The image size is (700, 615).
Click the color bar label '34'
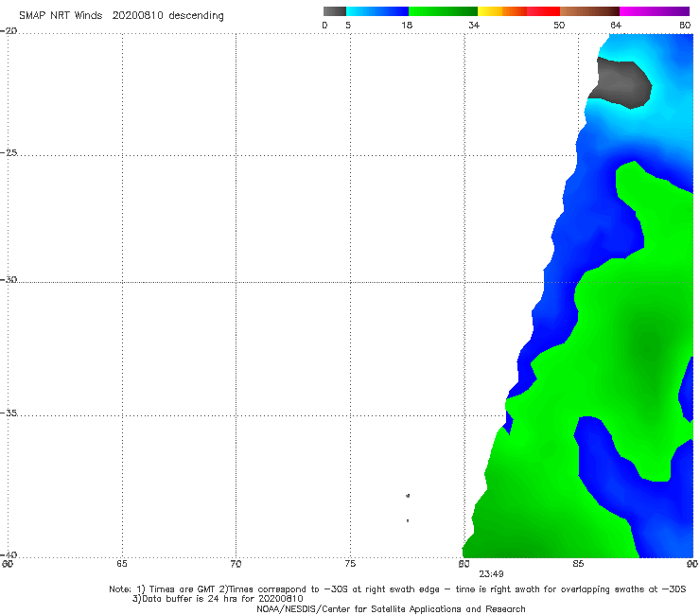(x=474, y=25)
